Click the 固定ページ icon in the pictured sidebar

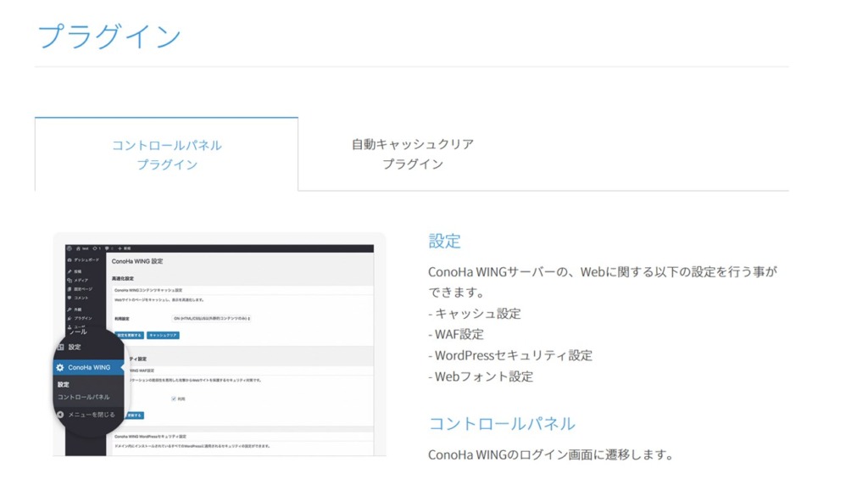(70, 289)
